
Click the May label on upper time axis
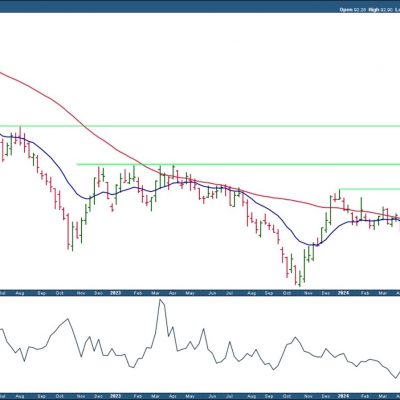(190, 293)
